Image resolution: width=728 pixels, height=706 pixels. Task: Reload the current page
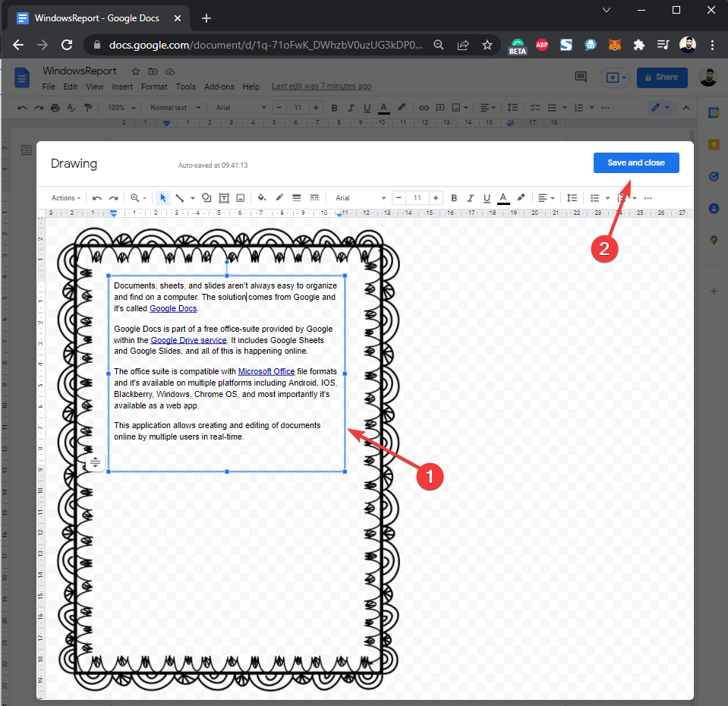pyautogui.click(x=67, y=45)
